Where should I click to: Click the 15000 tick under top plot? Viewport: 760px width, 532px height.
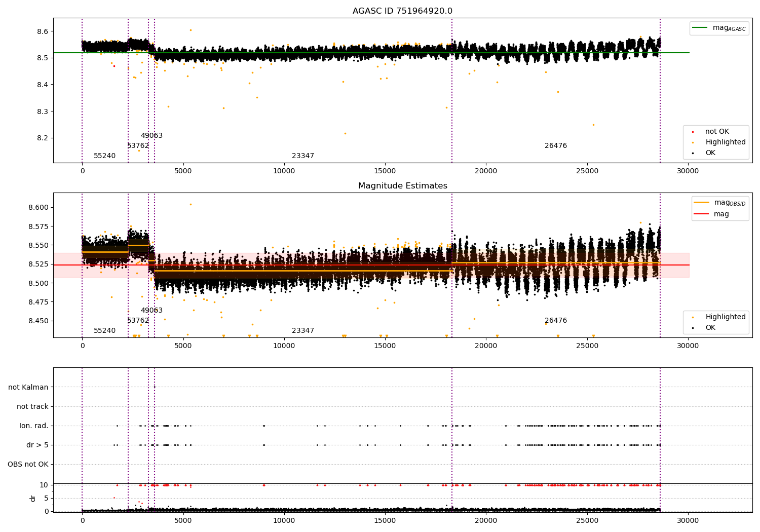click(x=385, y=171)
